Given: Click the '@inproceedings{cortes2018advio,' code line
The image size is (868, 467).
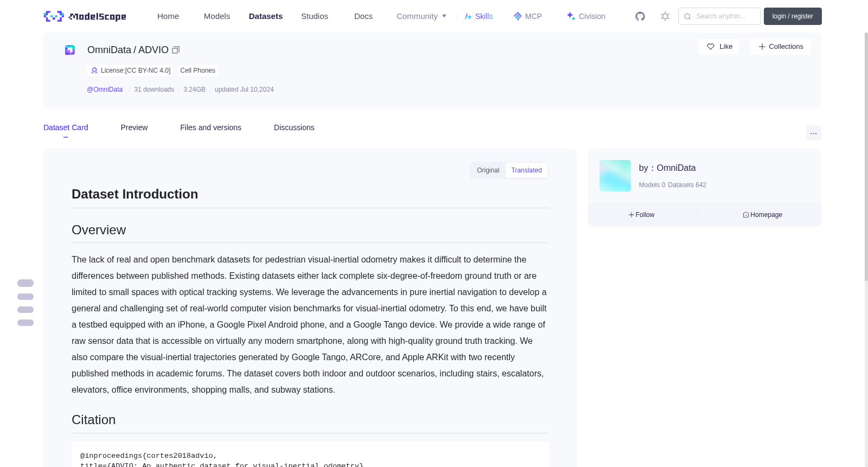Looking at the screenshot, I should [x=149, y=456].
